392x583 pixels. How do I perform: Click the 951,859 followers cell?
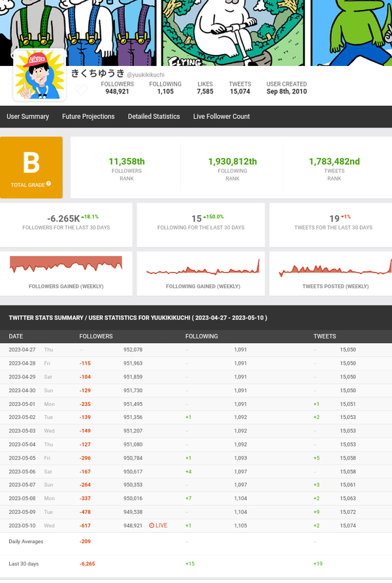pyautogui.click(x=133, y=376)
